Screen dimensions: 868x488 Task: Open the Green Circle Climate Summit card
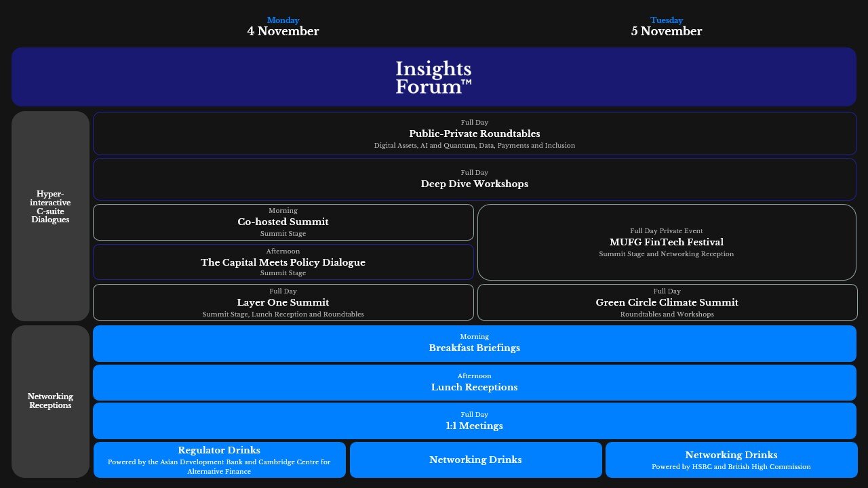click(x=667, y=302)
